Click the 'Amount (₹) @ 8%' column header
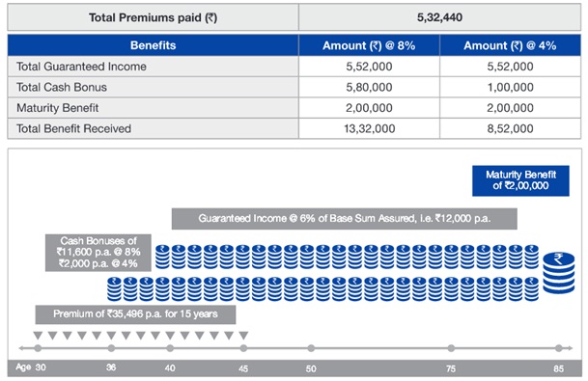Viewport: 588px width, 381px height. 369,45
